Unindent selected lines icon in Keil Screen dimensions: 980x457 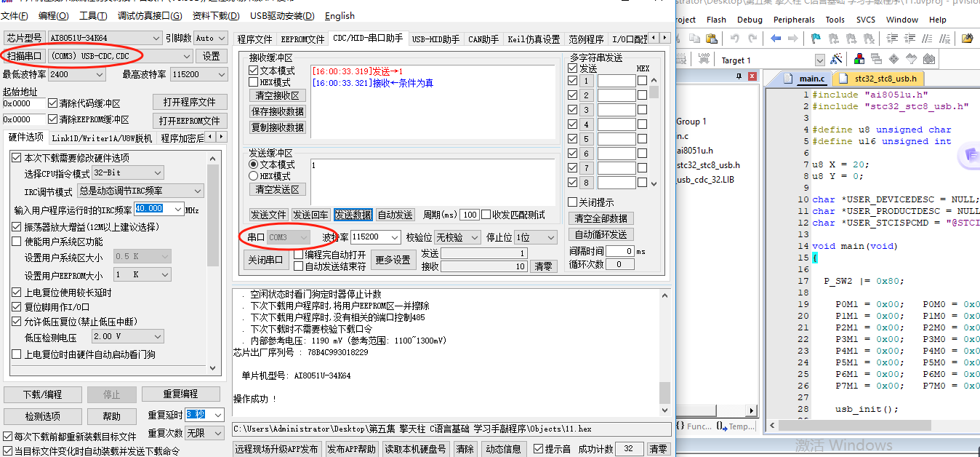[909, 38]
